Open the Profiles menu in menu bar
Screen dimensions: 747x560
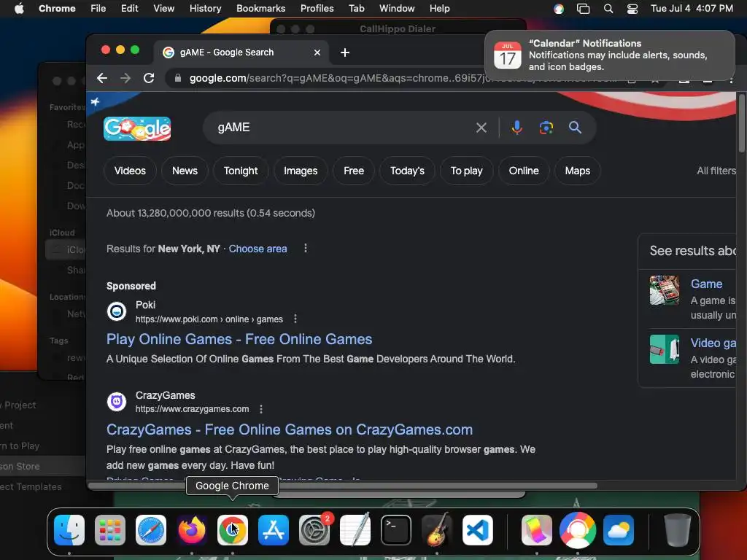point(317,9)
